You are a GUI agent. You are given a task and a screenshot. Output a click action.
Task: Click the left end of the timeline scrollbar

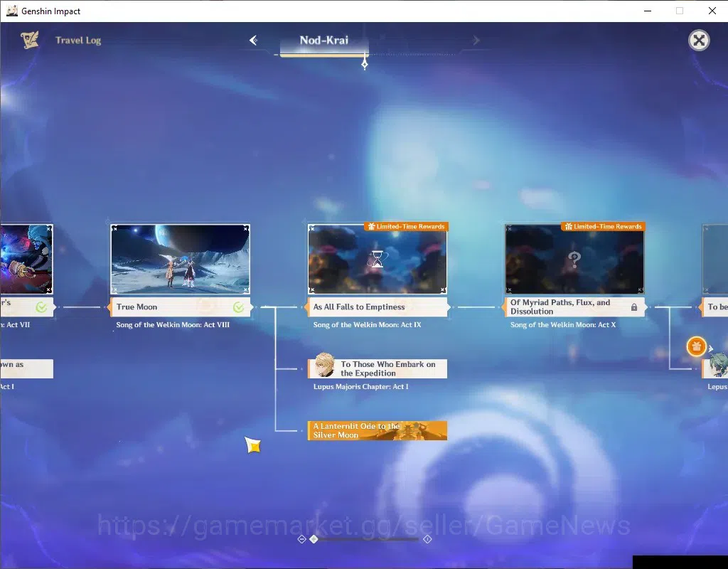coord(301,539)
